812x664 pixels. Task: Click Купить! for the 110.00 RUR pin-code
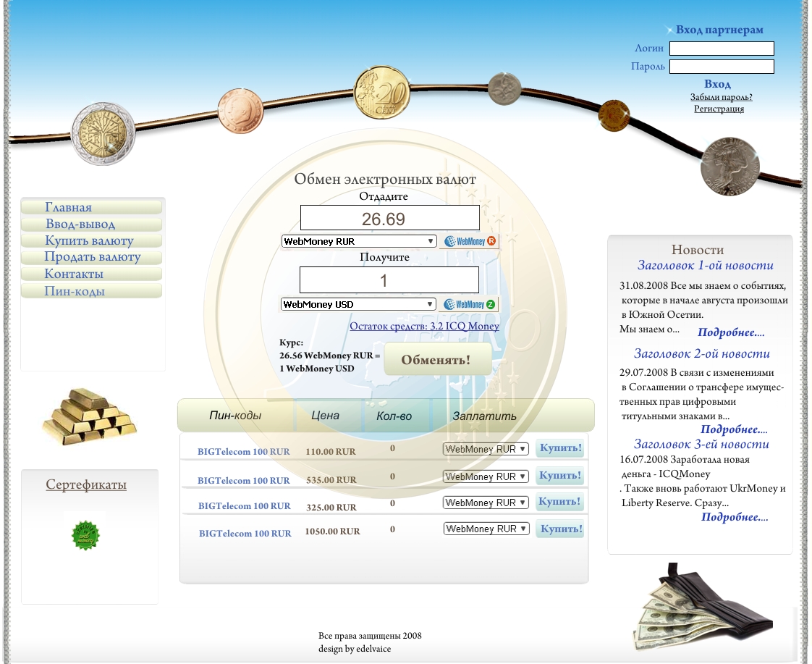[560, 448]
